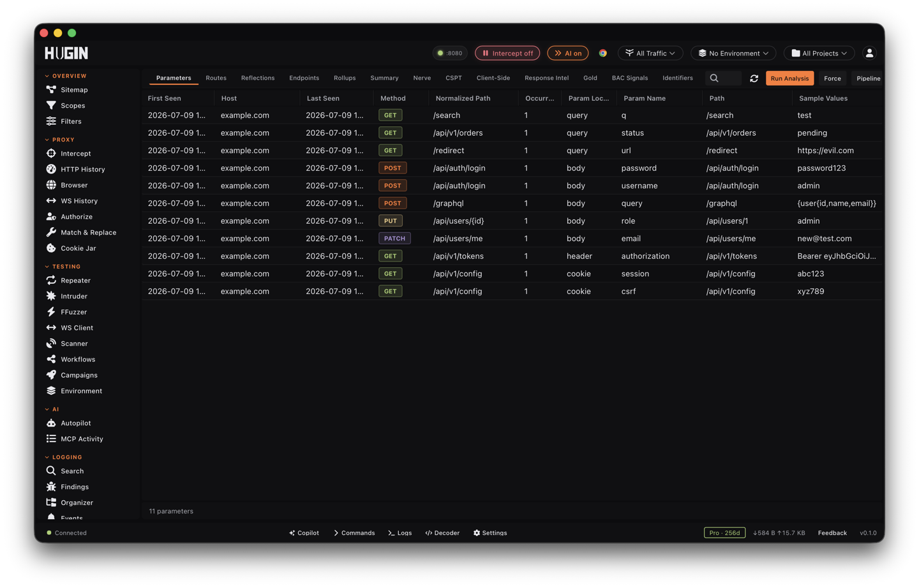This screenshot has height=588, width=919.
Task: Click the parameter search field
Action: [724, 78]
